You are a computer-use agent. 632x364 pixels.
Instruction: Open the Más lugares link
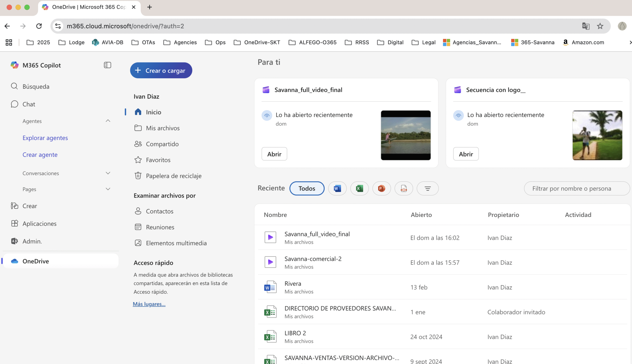pos(149,304)
